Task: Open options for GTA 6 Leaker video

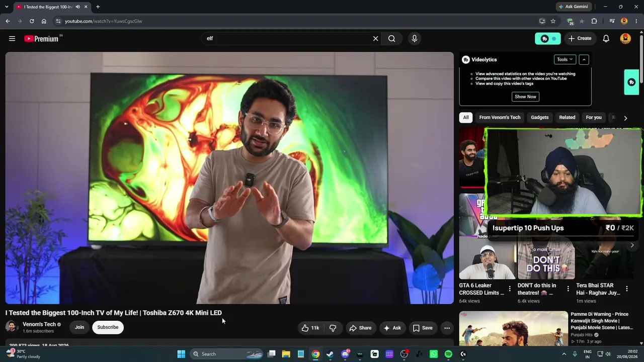Action: 510,289
